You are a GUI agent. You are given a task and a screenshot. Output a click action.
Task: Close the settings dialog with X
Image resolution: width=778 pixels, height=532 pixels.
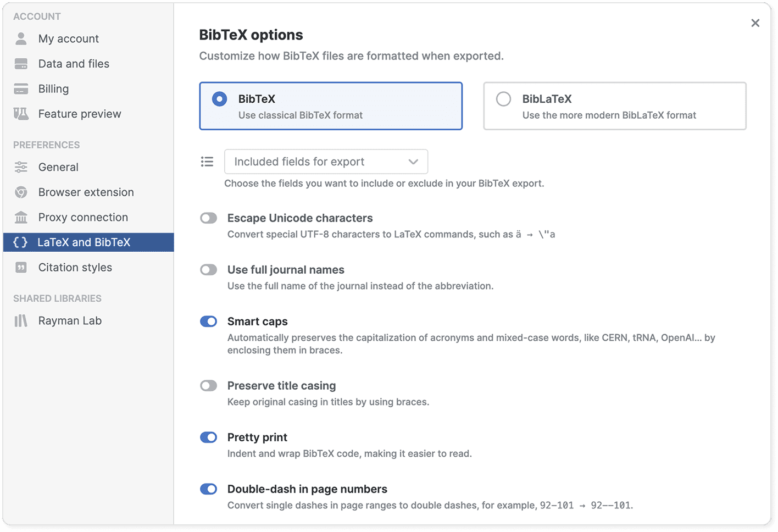coord(755,23)
